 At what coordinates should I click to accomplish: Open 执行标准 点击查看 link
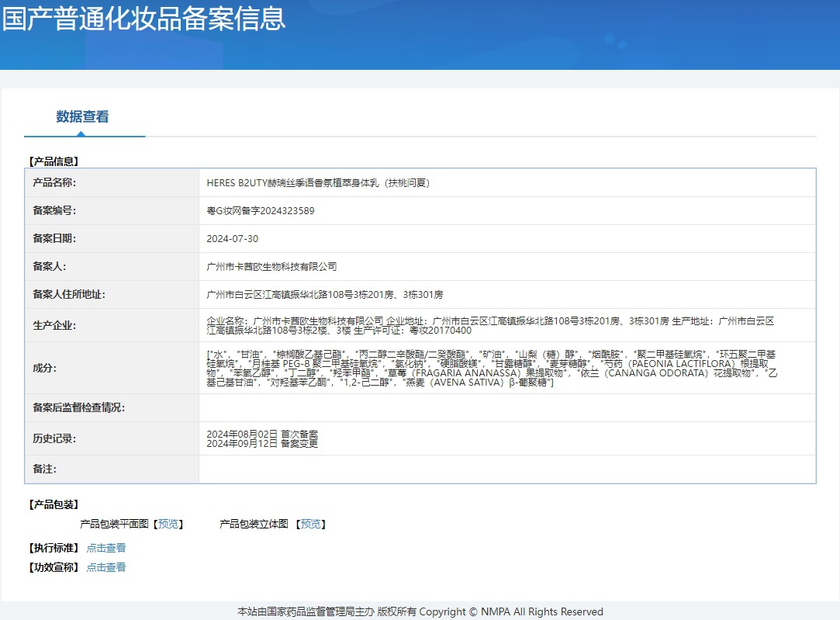106,548
